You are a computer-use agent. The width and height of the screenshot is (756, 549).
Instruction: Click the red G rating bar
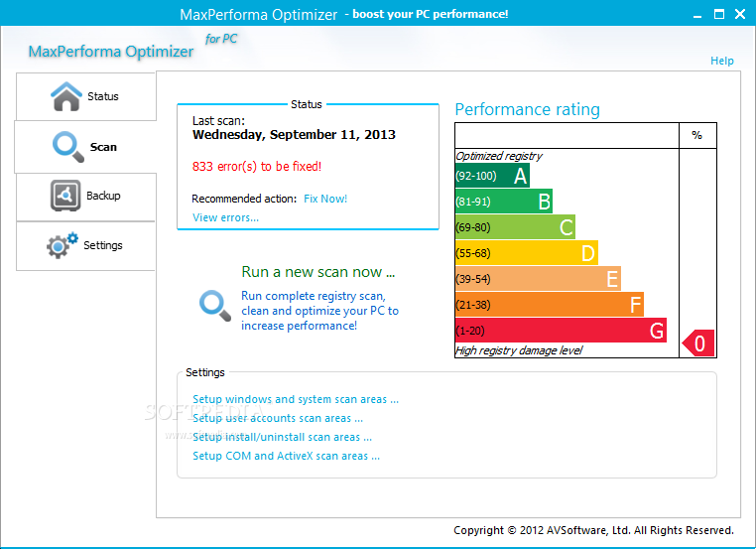coord(561,331)
